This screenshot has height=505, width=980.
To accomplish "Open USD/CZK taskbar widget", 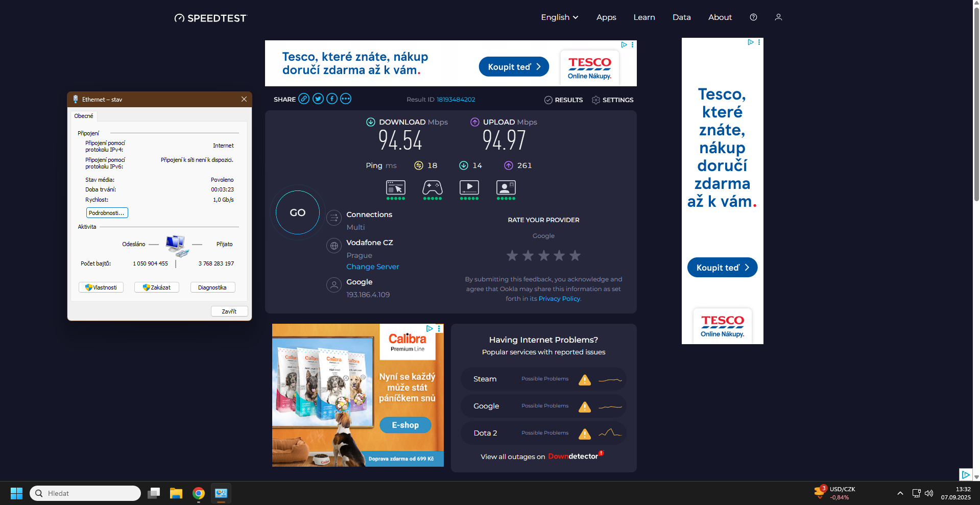I will 835,493.
